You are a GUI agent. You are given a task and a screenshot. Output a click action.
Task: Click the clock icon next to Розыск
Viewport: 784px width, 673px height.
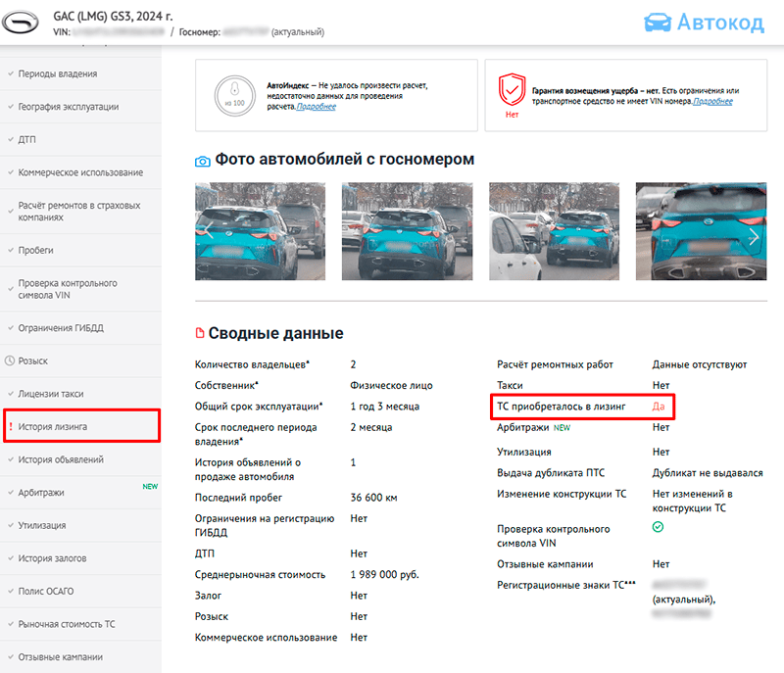pyautogui.click(x=11, y=360)
